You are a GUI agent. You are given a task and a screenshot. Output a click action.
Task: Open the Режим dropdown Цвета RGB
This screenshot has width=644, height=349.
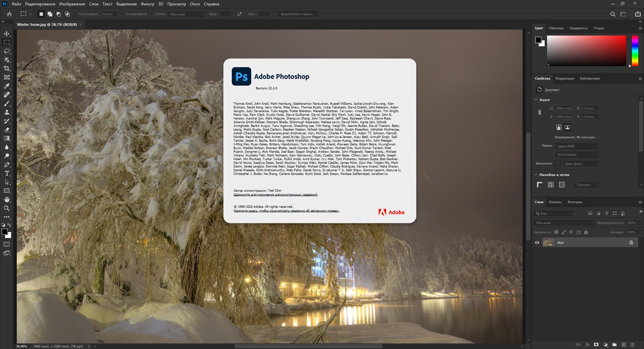pyautogui.click(x=577, y=146)
